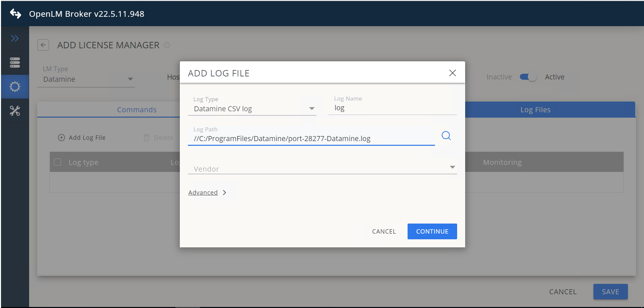Click the info icon next to page title
644x308 pixels.
coord(167,45)
